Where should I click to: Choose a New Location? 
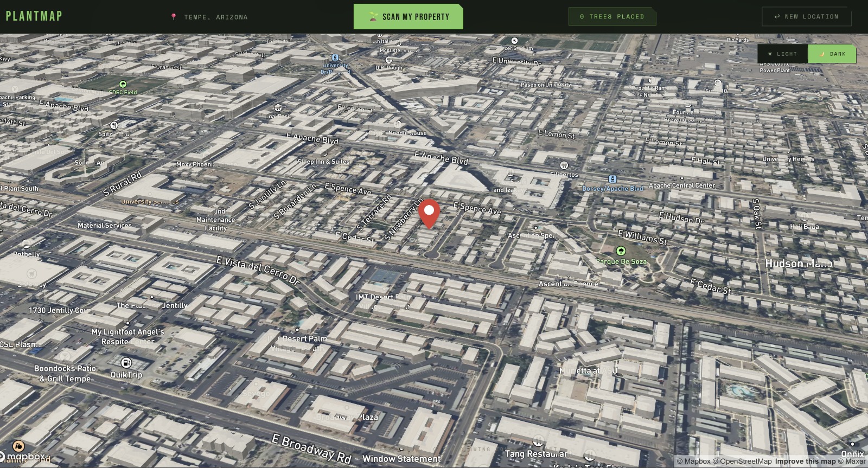coord(806,17)
